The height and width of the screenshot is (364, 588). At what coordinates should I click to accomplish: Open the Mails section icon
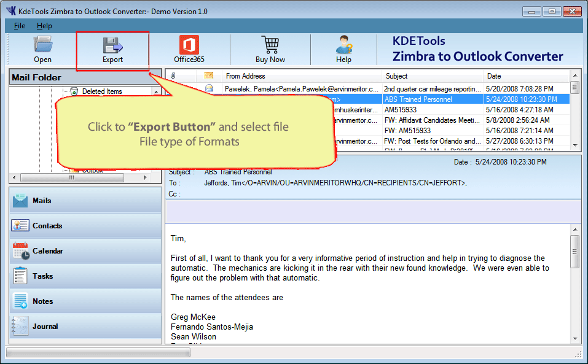point(20,201)
